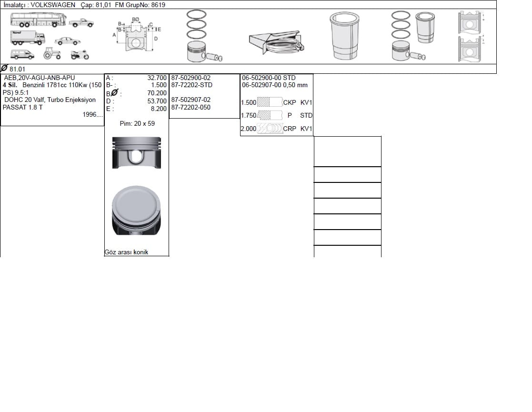Viewport: 532px width, 412px height.
Task: Click the piston cross-section drawings icon
Action: (x=471, y=36)
